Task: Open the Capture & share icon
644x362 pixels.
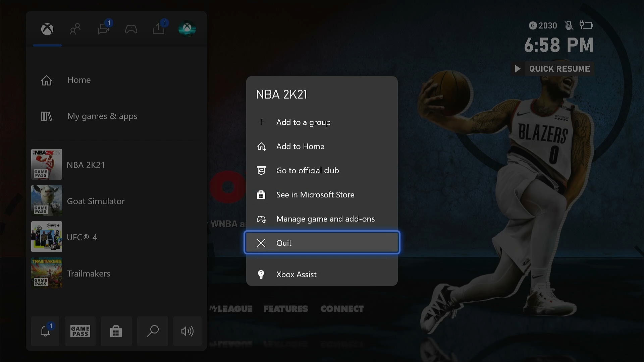Action: click(x=159, y=29)
